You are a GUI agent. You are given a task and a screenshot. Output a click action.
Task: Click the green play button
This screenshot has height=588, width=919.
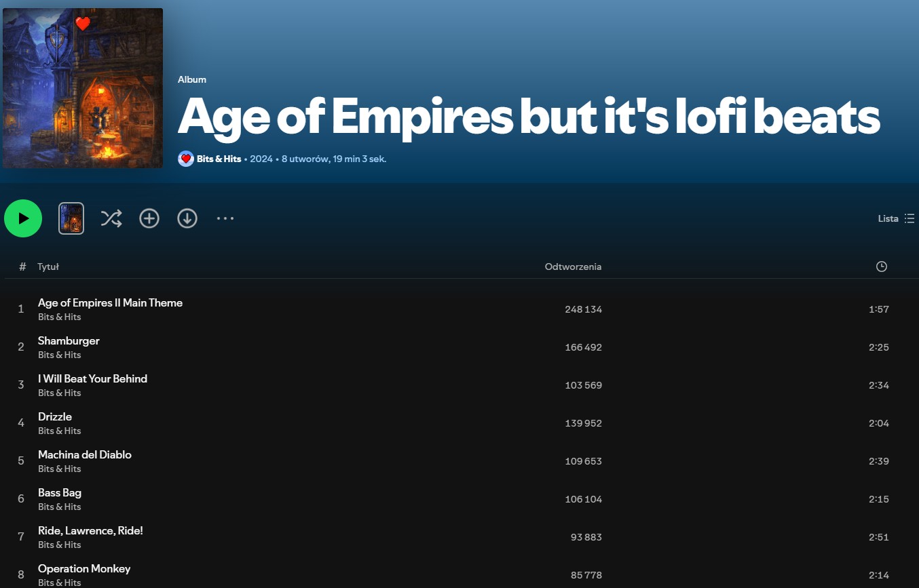tap(23, 218)
